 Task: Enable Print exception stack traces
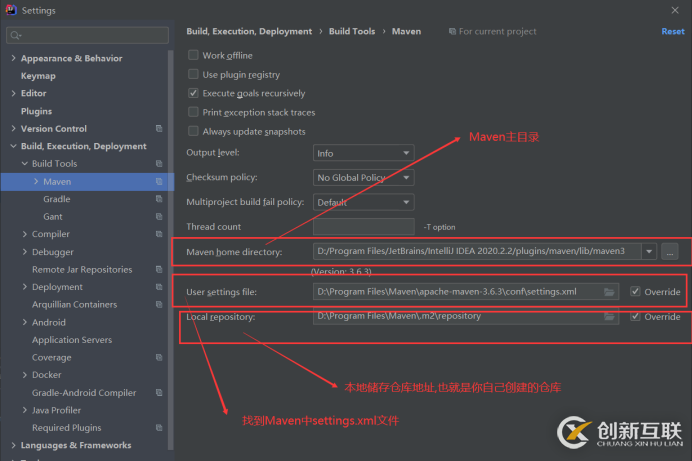(193, 112)
